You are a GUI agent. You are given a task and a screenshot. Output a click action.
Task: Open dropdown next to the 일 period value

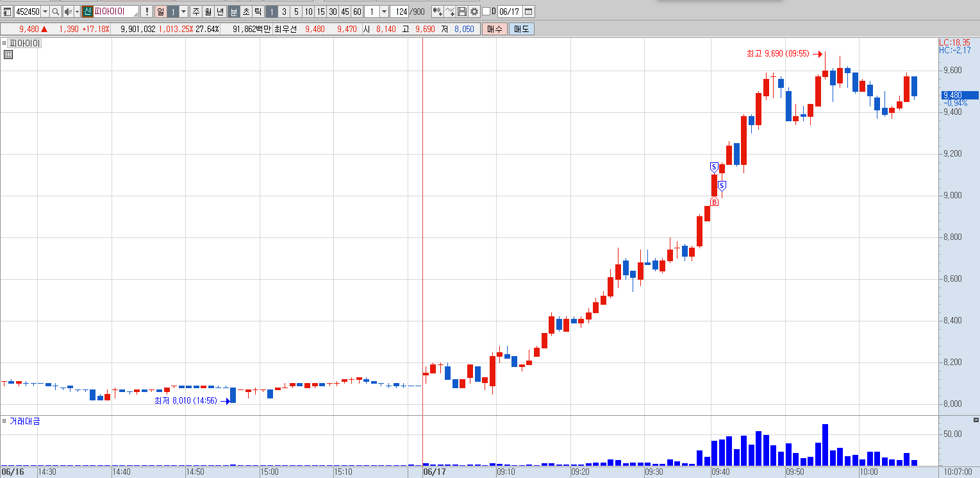(x=183, y=12)
